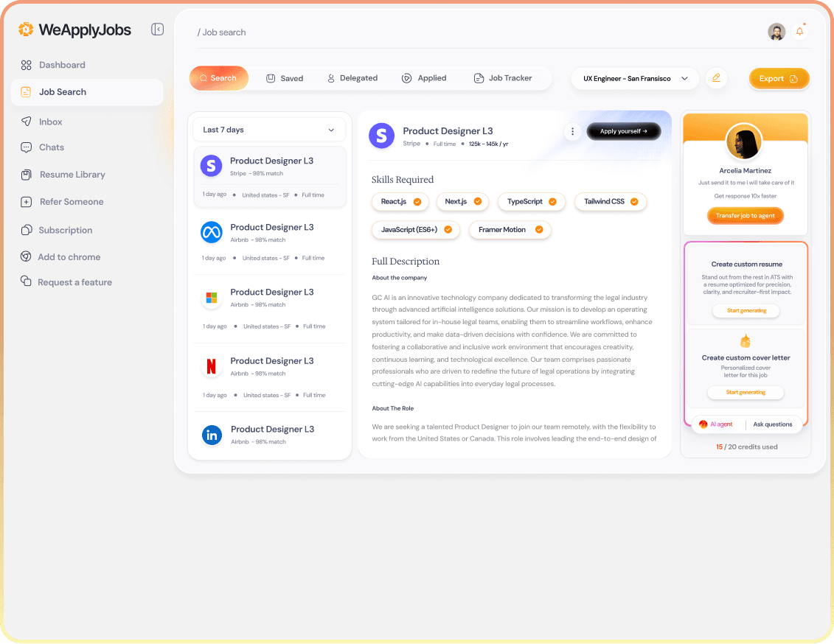Click the Stripe logo in the job detail header
Viewport: 834px width, 644px height.
click(x=381, y=136)
